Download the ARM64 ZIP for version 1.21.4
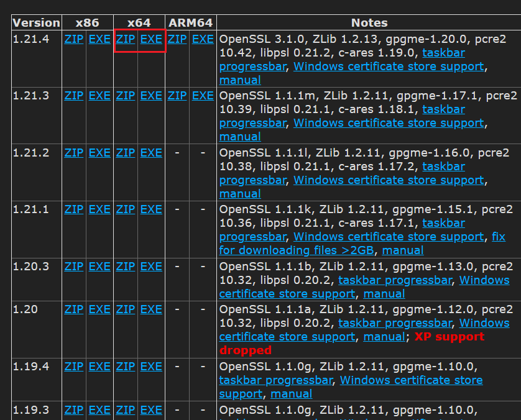 point(177,39)
